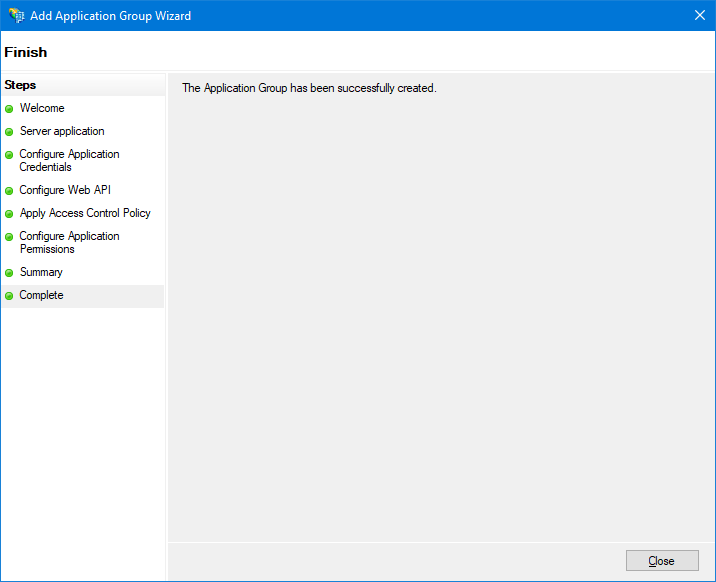Select the Server application step
Screen dimensions: 716x582
62,131
